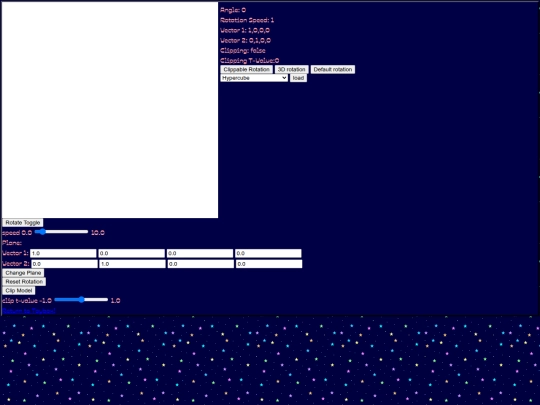Click the 'Plane:' label text
The width and height of the screenshot is (540, 405).
tap(12, 243)
